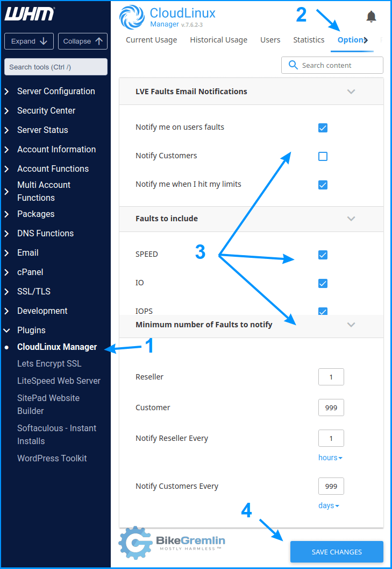Uncheck the IO fault checkbox

(x=323, y=283)
